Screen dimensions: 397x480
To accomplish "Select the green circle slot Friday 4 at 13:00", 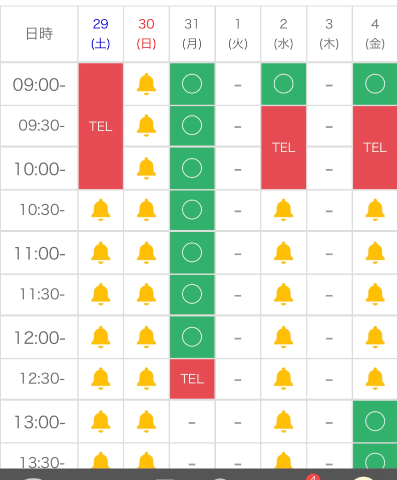I will pos(375,421).
